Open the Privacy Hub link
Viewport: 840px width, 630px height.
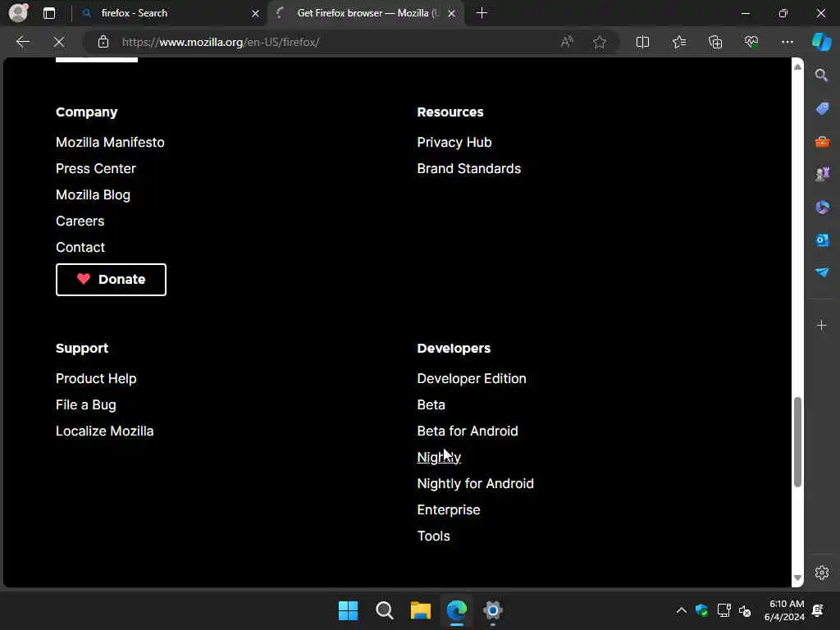pos(454,142)
